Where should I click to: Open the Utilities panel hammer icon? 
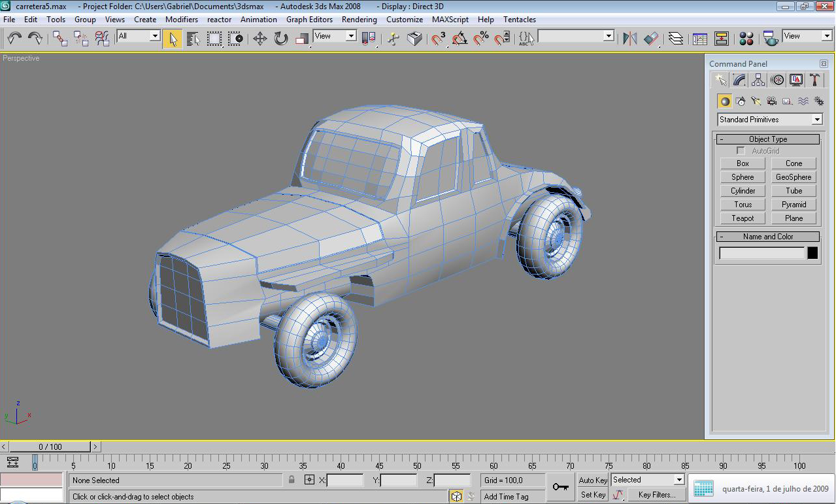point(815,80)
